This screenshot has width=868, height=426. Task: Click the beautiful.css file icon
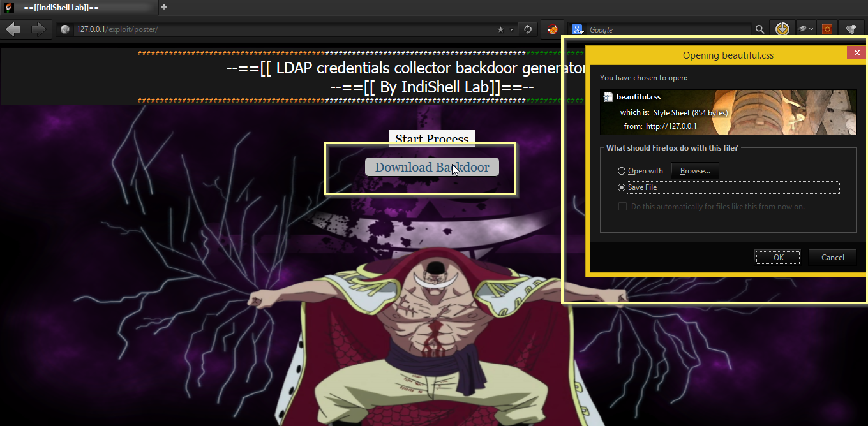608,97
